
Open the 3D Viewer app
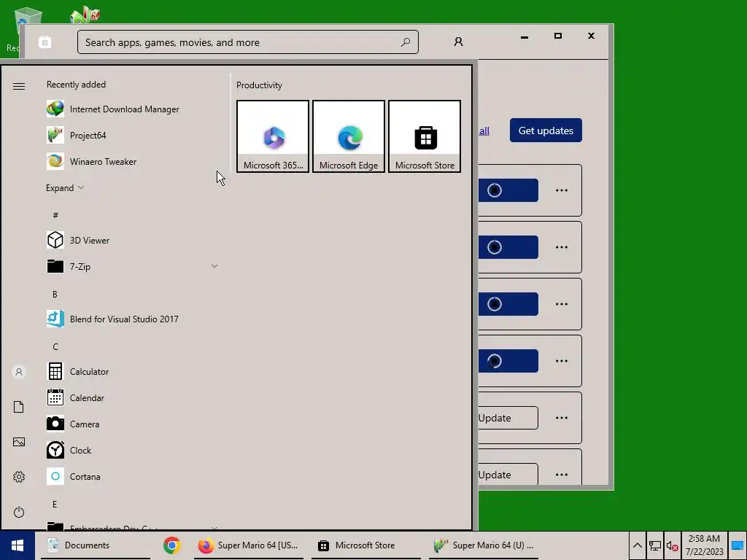133,240
